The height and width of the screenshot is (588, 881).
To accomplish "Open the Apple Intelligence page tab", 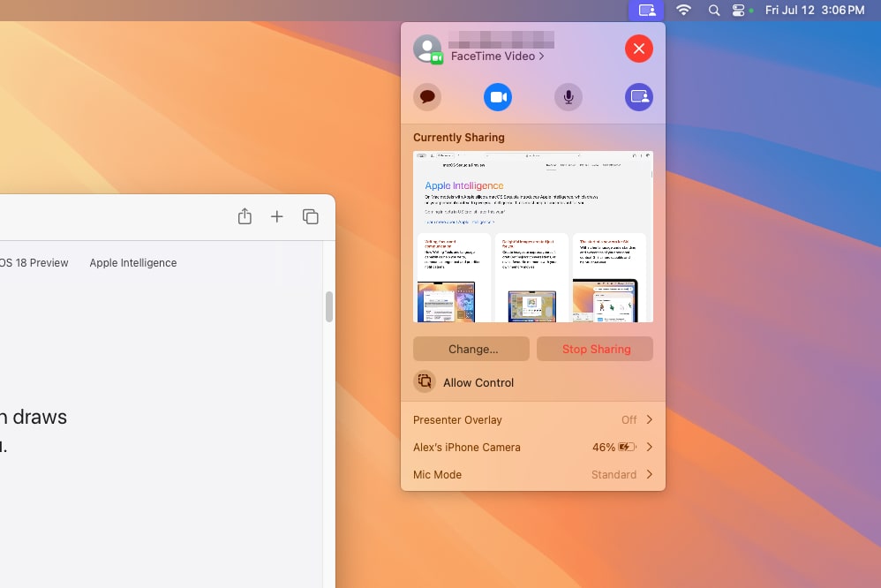I will tap(133, 262).
